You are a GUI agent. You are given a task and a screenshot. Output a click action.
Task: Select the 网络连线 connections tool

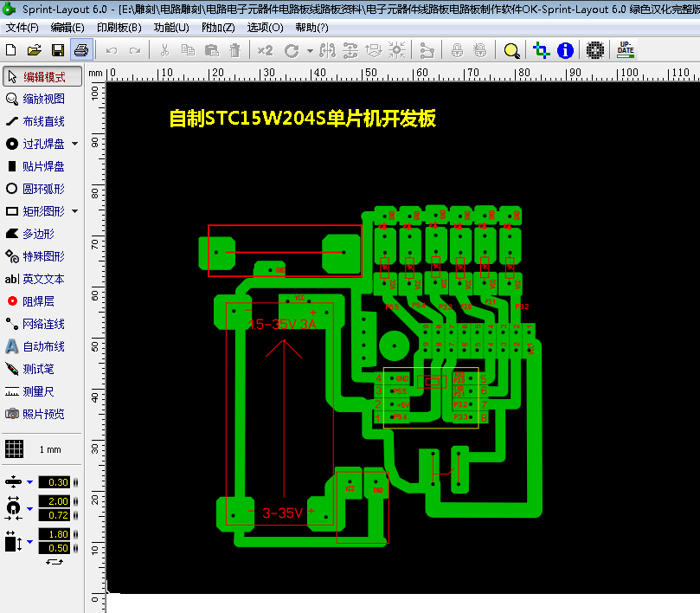pos(35,324)
